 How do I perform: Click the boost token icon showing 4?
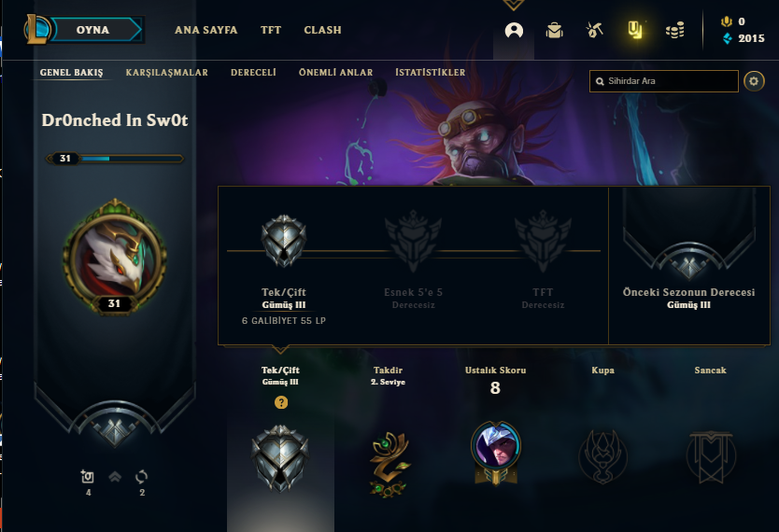88,476
